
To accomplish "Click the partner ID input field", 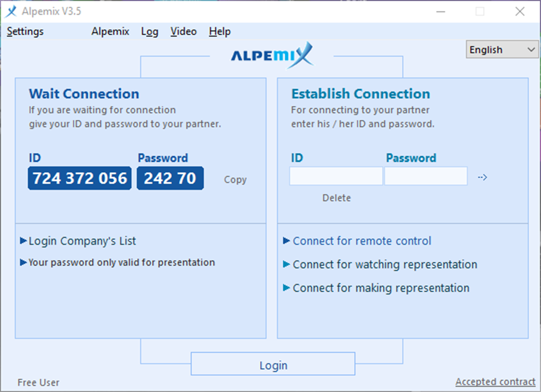I will (336, 176).
